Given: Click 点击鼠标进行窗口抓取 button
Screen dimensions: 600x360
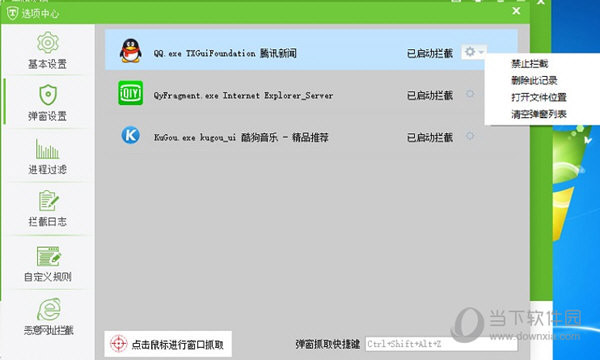Looking at the screenshot, I should click(x=168, y=344).
